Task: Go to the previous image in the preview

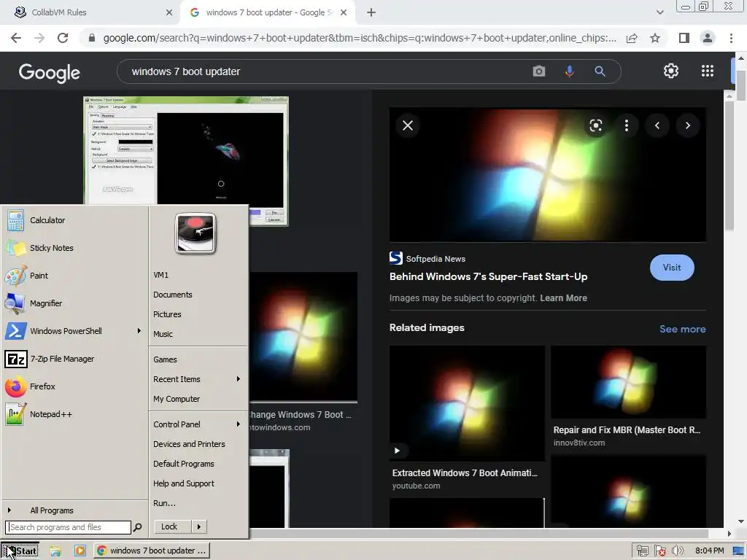Action: point(657,125)
